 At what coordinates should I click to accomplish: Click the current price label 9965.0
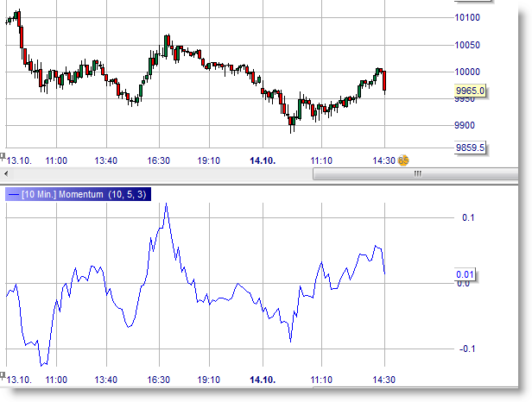470,91
